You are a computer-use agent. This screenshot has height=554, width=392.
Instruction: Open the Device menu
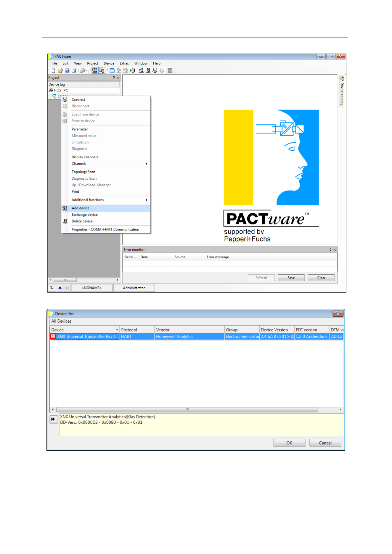(x=109, y=63)
